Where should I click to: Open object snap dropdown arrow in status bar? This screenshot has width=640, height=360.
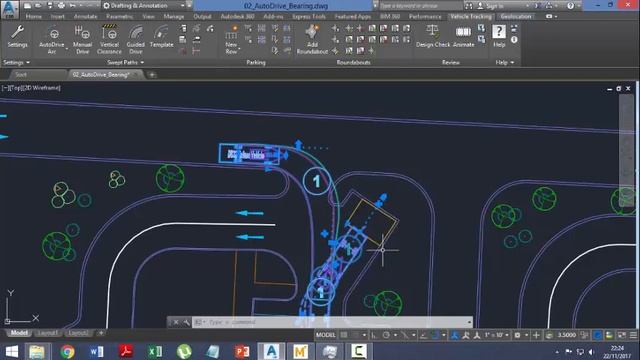[x=444, y=335]
